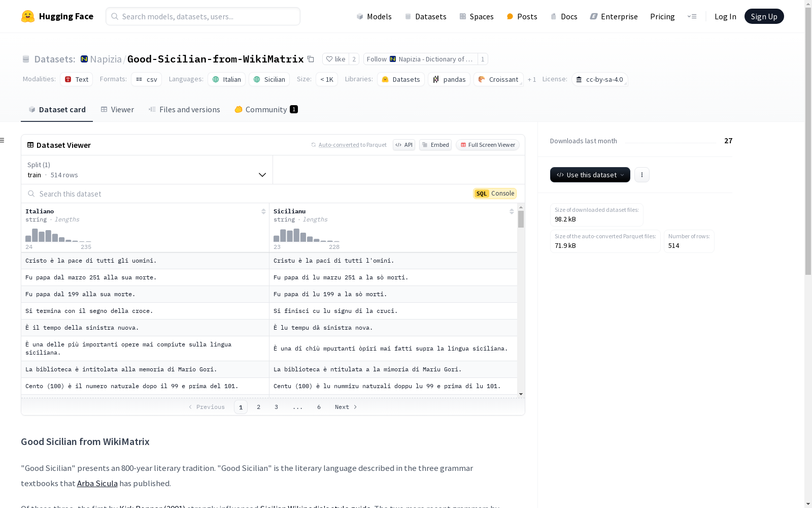Open the Files and versions tab

pos(184,109)
